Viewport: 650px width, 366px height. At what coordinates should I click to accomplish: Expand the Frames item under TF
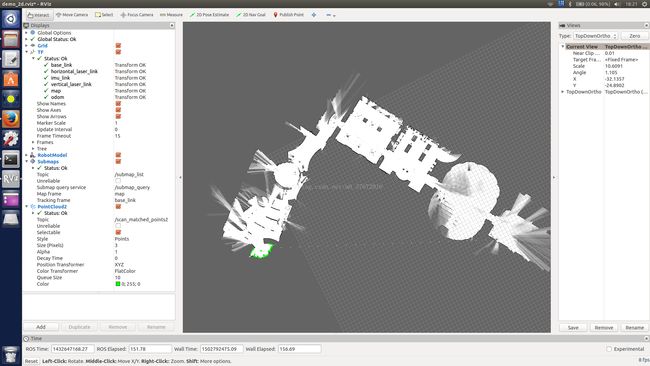point(33,142)
